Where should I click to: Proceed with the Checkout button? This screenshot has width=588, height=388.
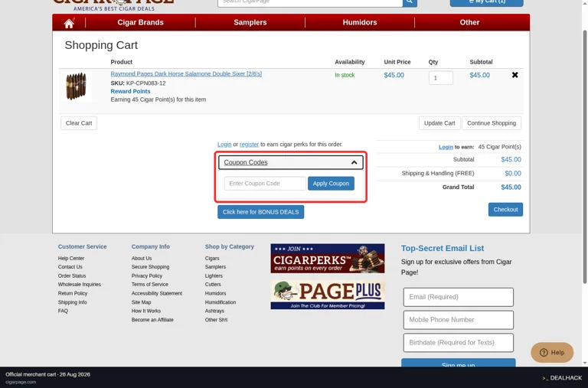[x=505, y=210]
